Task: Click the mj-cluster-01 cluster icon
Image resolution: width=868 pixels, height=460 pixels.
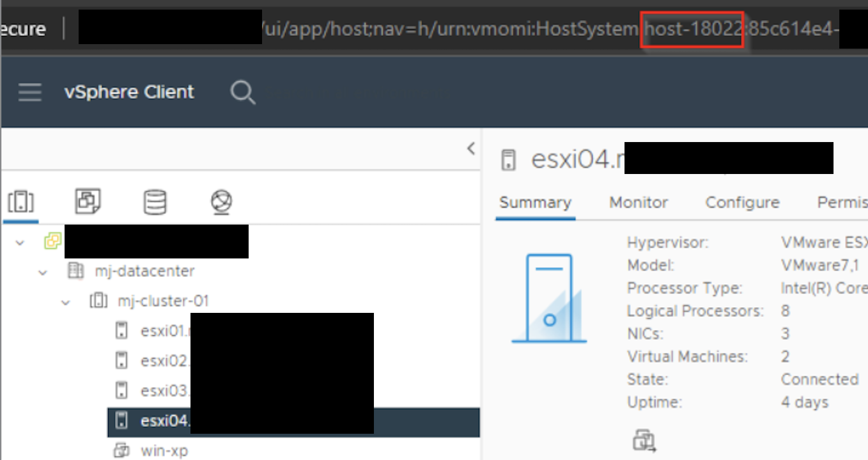Action: point(98,301)
